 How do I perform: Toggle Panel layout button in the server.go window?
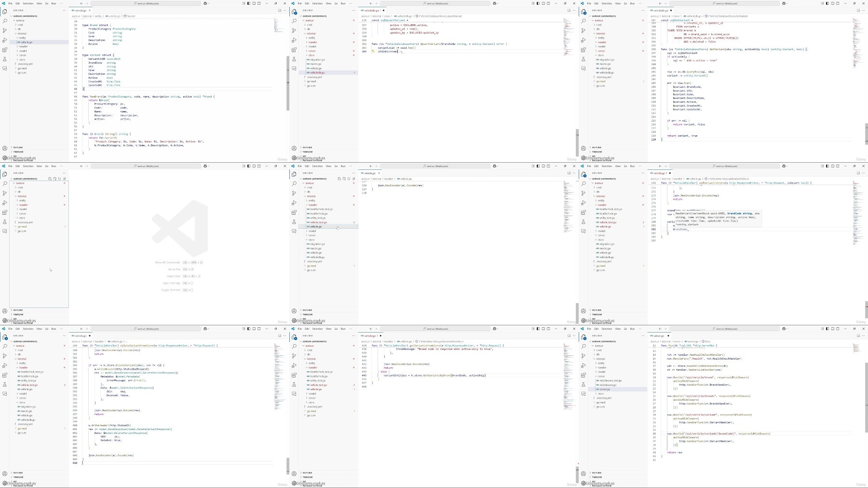pos(833,329)
